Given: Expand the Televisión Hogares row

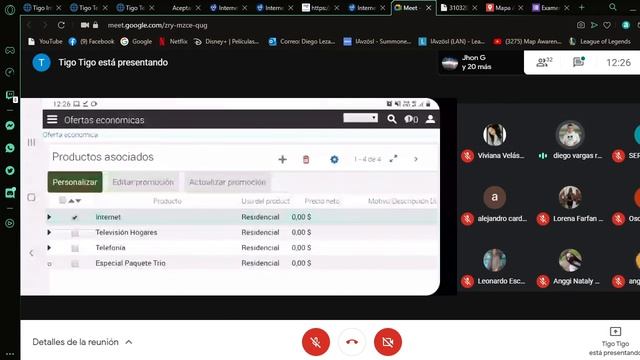Looking at the screenshot, I should click(49, 232).
